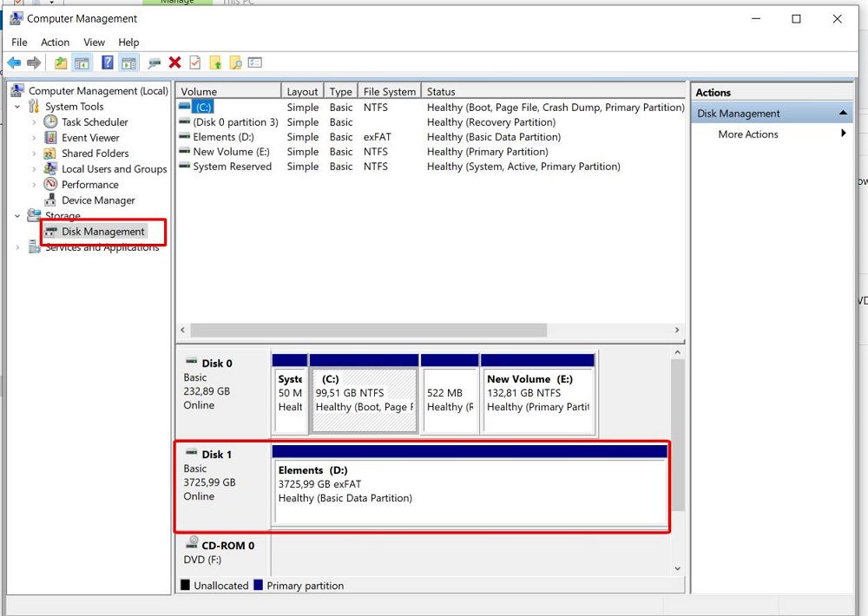The image size is (868, 616).
Task: Open the View menu
Action: coord(94,43)
